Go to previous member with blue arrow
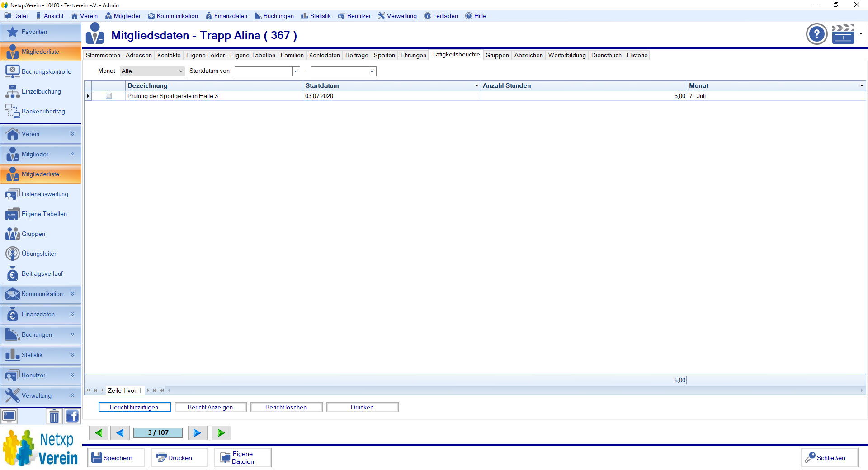The width and height of the screenshot is (868, 470). point(120,433)
